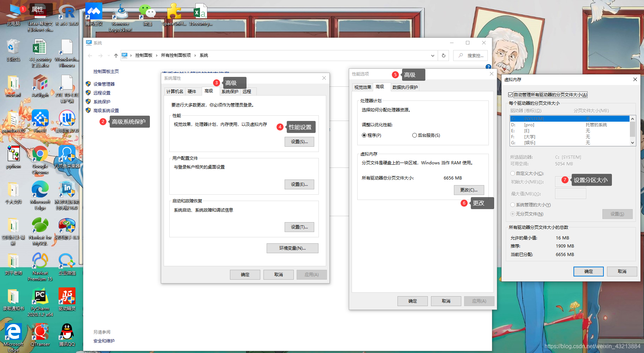Click the drive list scroll-down arrow
The image size is (644, 353).
pyautogui.click(x=633, y=143)
